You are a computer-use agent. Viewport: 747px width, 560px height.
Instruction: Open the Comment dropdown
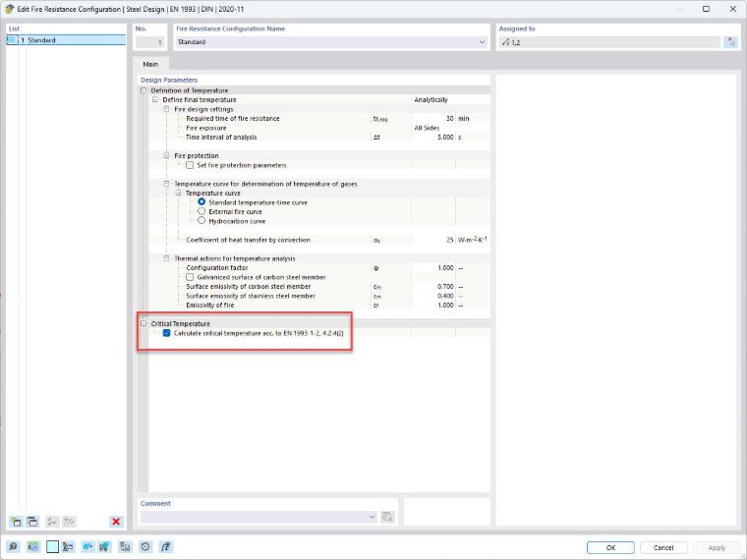coord(373,517)
